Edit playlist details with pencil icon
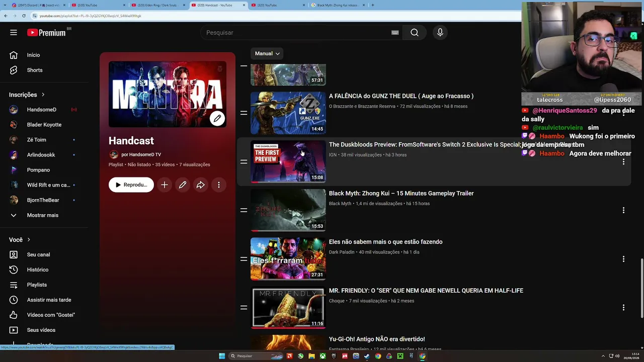Viewport: 644px width, 362px height. pyautogui.click(x=183, y=185)
